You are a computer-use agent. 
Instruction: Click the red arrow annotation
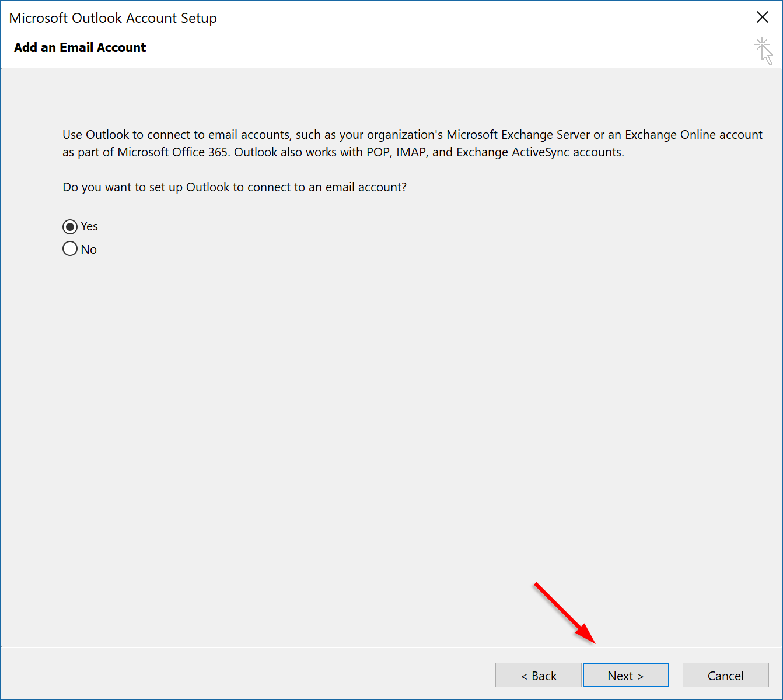pyautogui.click(x=565, y=613)
